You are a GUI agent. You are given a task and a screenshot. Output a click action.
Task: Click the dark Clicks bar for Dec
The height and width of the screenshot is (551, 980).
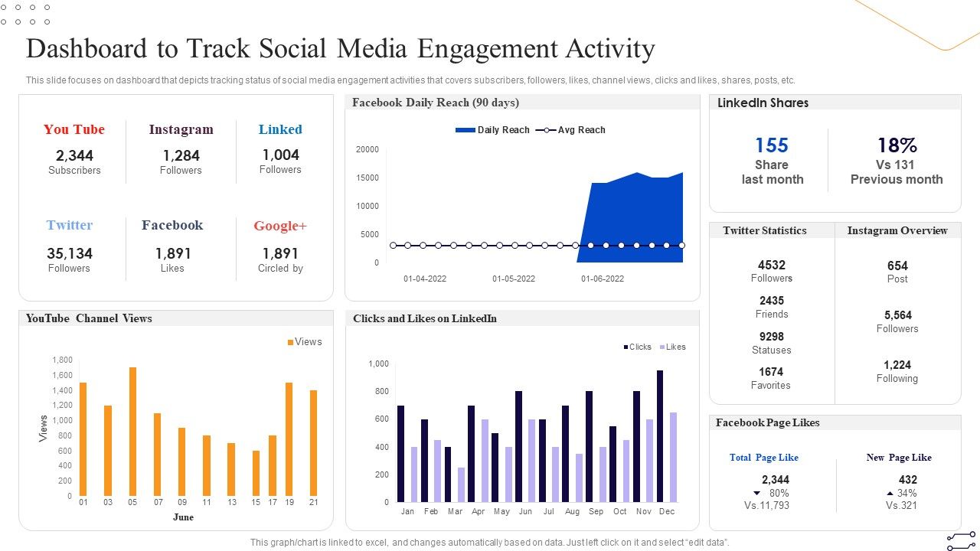click(660, 437)
